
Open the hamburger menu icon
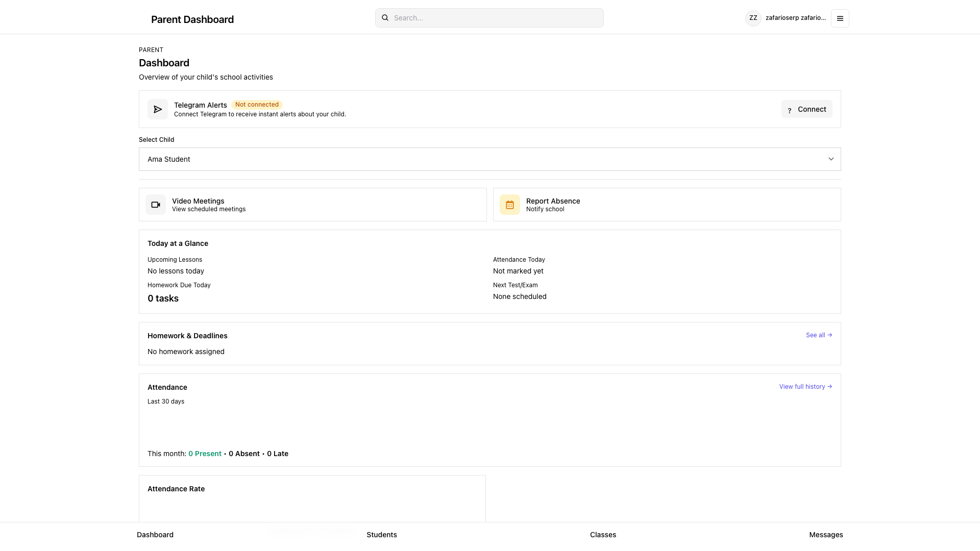point(840,18)
